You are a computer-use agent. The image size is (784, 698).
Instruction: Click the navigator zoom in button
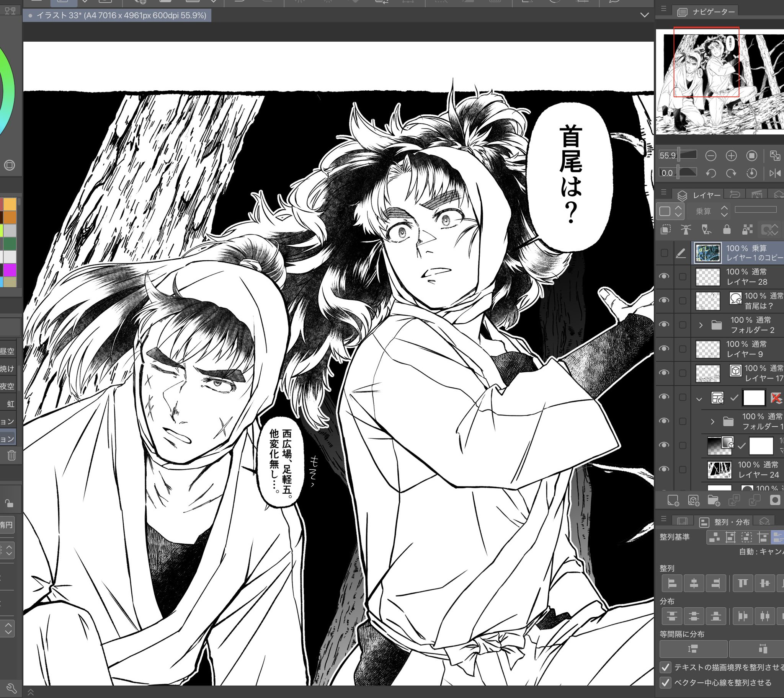731,156
